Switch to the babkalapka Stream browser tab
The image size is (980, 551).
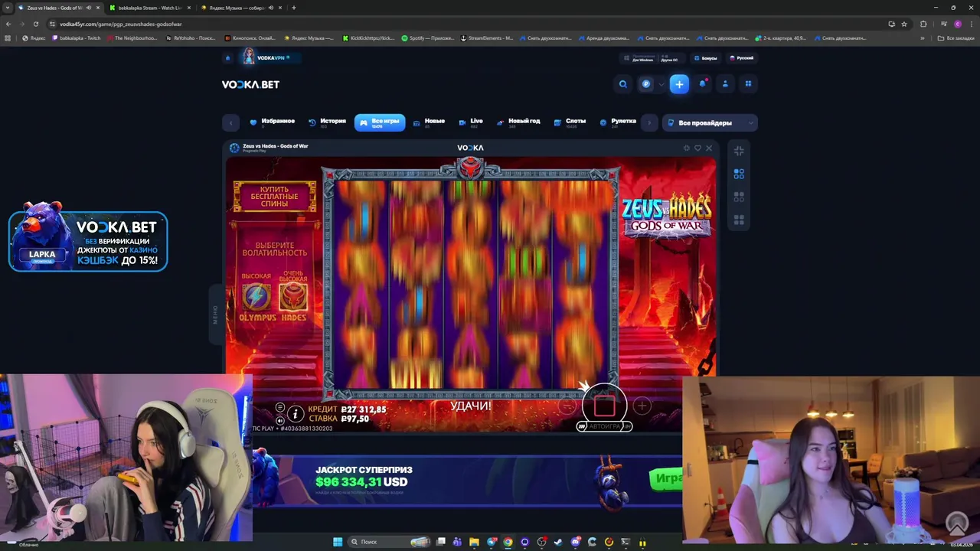pyautogui.click(x=150, y=8)
